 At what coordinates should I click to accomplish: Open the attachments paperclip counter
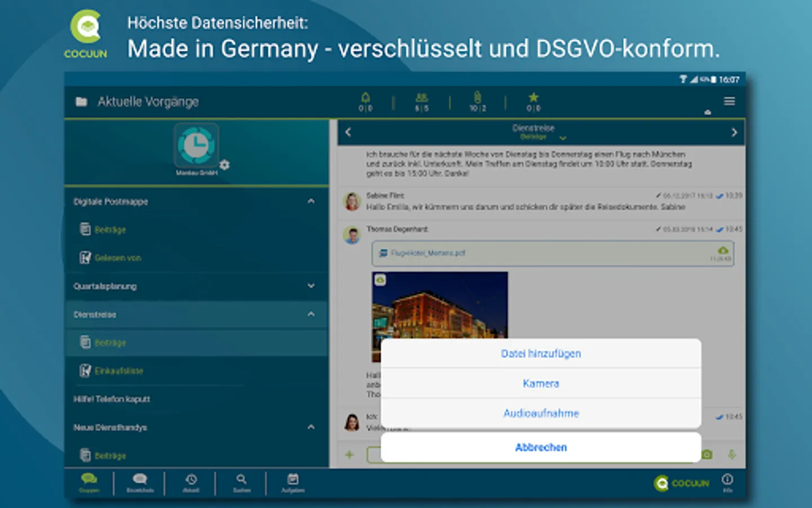click(478, 102)
